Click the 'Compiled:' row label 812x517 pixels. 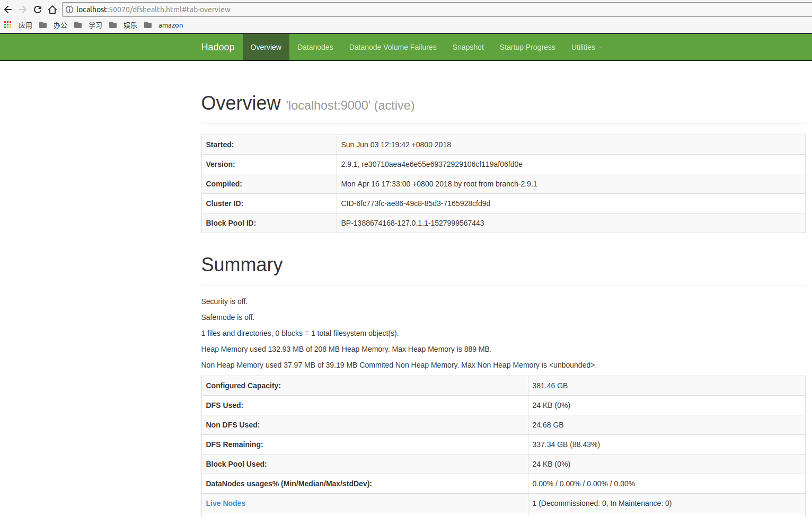224,184
